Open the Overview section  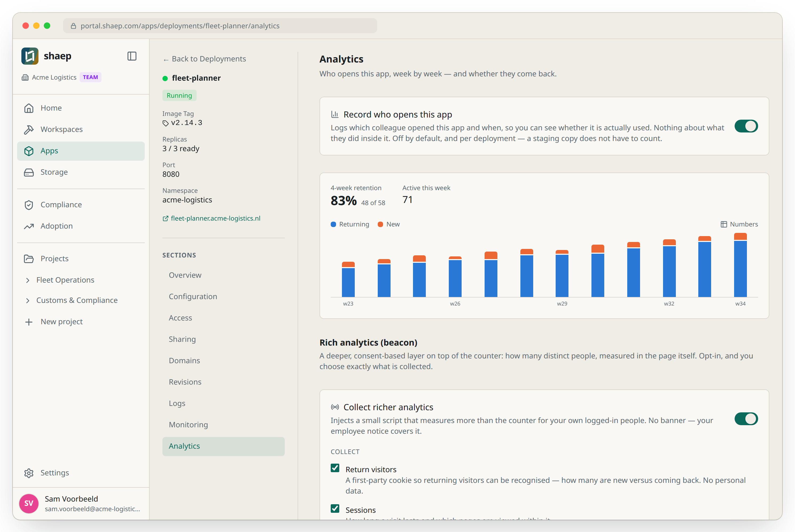(x=223, y=275)
